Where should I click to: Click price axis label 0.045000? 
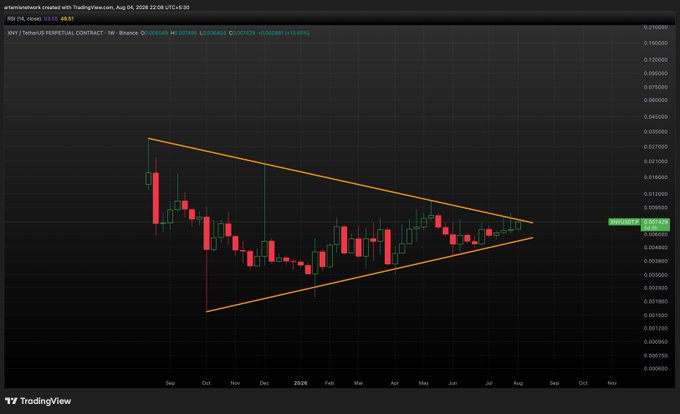(x=656, y=117)
